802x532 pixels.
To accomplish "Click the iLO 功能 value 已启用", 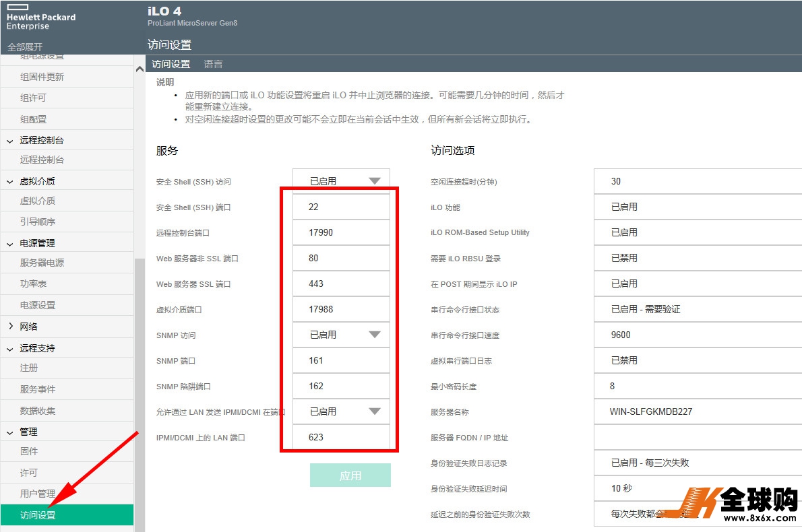I will (698, 207).
